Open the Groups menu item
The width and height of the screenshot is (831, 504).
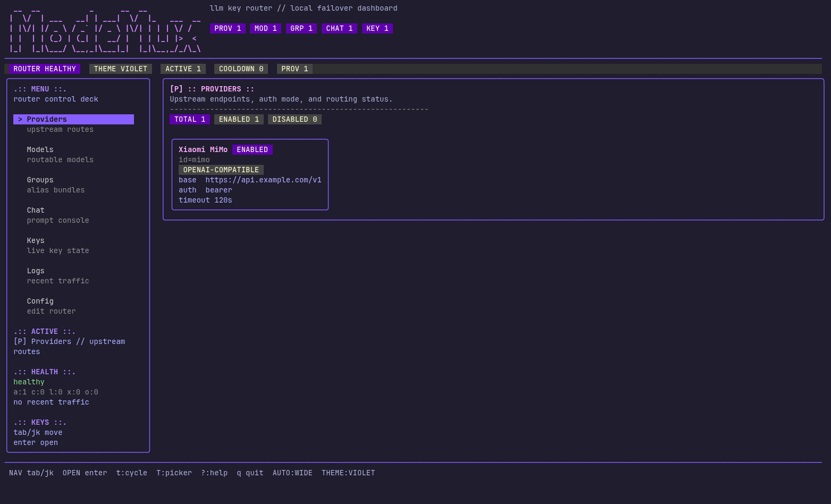click(x=40, y=180)
